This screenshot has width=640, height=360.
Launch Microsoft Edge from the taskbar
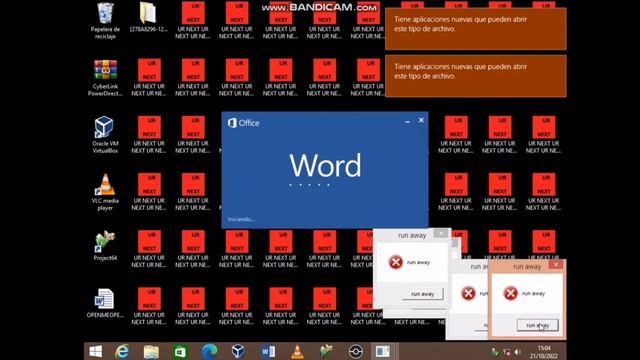(x=209, y=351)
